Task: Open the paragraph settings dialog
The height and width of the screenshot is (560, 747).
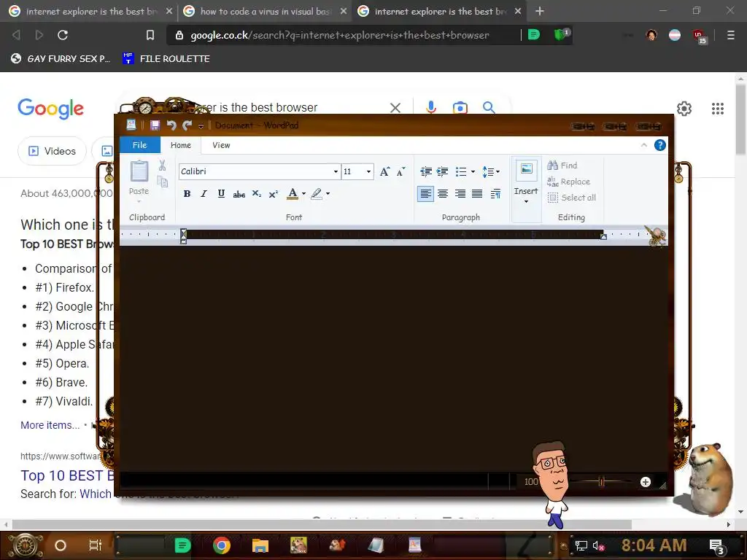Action: click(x=495, y=194)
